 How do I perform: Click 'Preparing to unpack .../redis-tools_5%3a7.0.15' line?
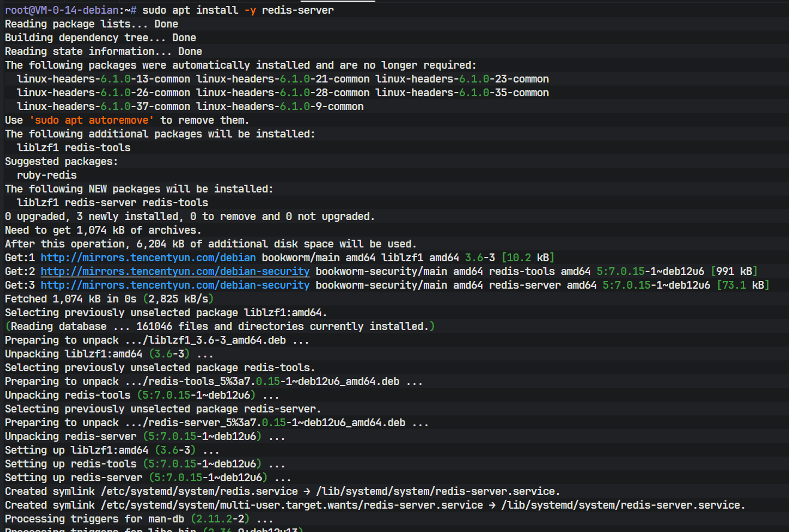coord(214,381)
